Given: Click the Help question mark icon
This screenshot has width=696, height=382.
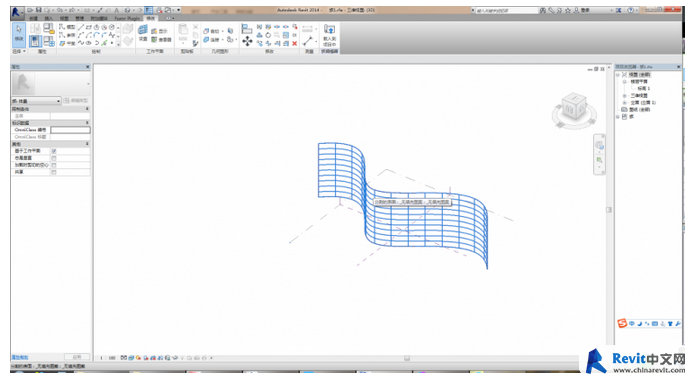Looking at the screenshot, I should (x=630, y=10).
